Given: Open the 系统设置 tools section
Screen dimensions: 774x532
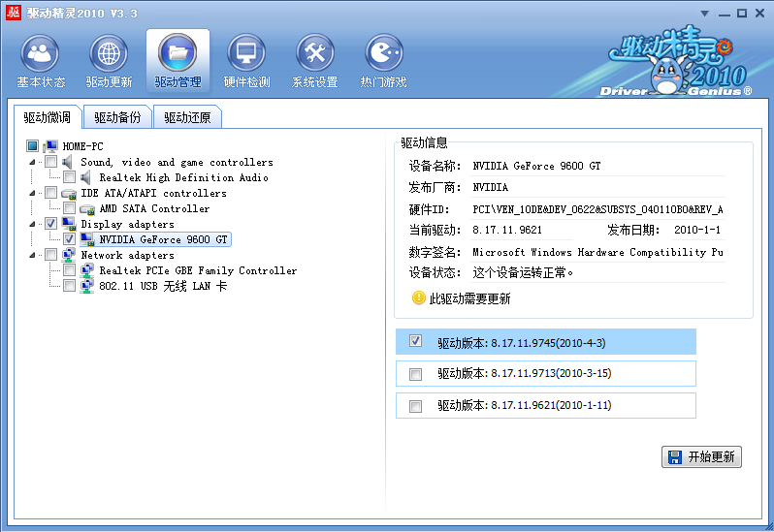Looking at the screenshot, I should click(315, 61).
